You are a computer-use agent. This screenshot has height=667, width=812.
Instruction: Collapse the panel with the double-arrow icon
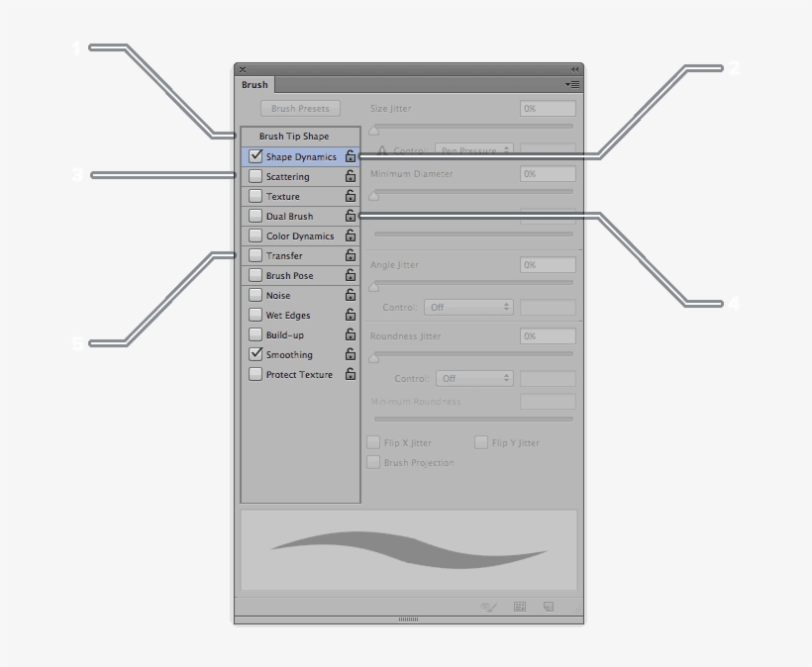pyautogui.click(x=574, y=69)
